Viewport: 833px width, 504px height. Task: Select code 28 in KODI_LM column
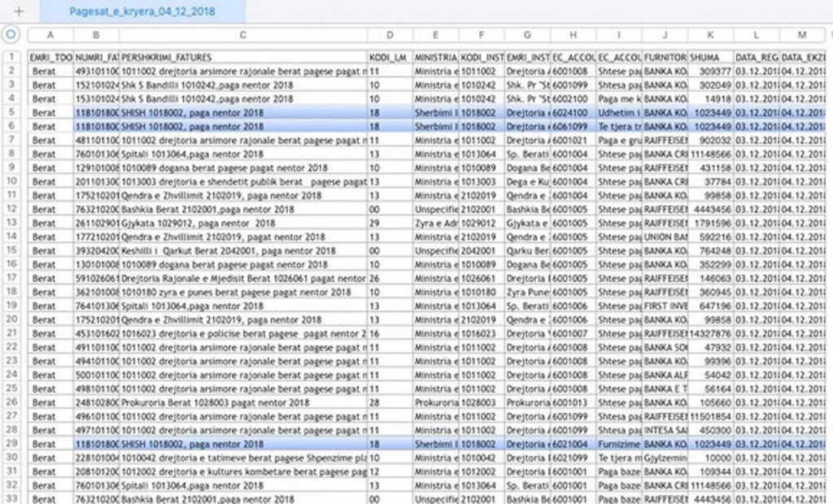(x=390, y=402)
